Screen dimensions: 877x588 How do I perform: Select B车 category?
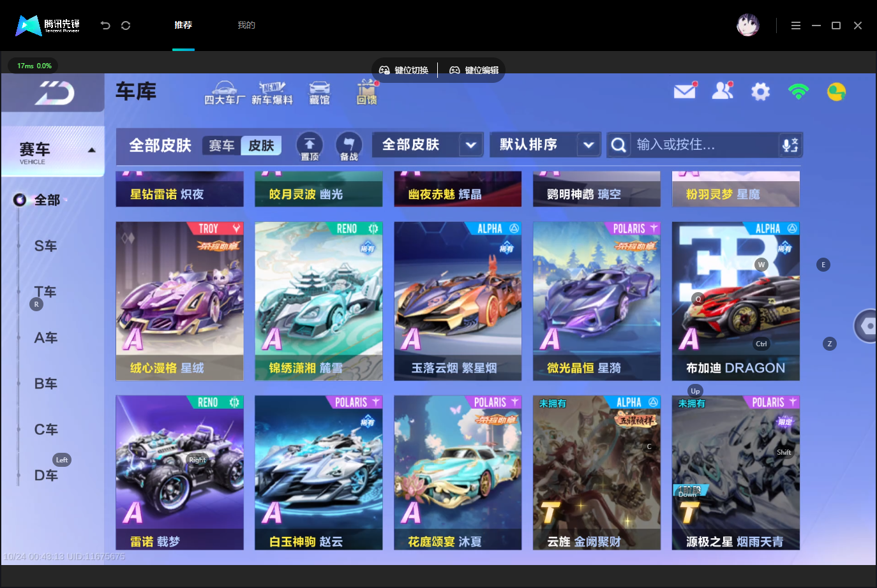(x=45, y=384)
